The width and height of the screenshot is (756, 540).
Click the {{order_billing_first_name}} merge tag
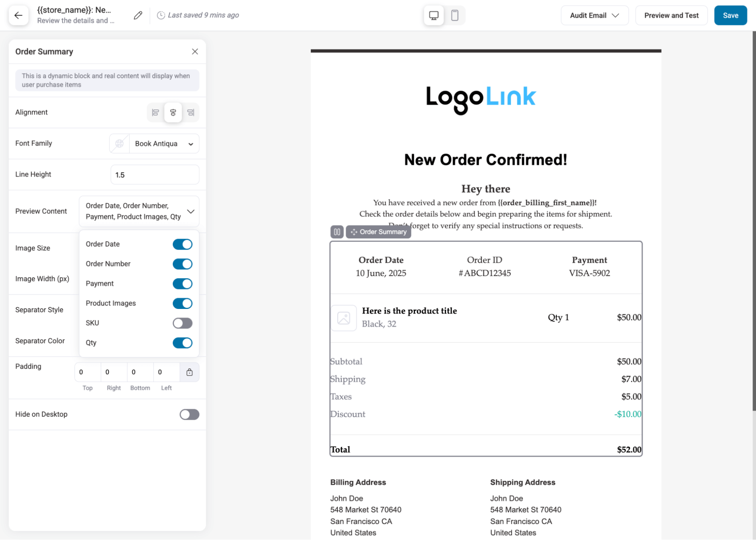(x=546, y=203)
